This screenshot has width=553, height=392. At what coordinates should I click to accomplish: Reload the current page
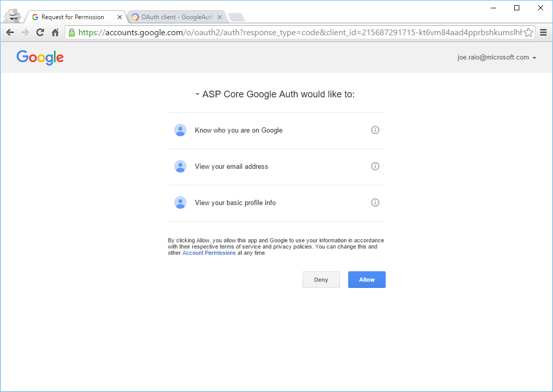click(x=40, y=33)
